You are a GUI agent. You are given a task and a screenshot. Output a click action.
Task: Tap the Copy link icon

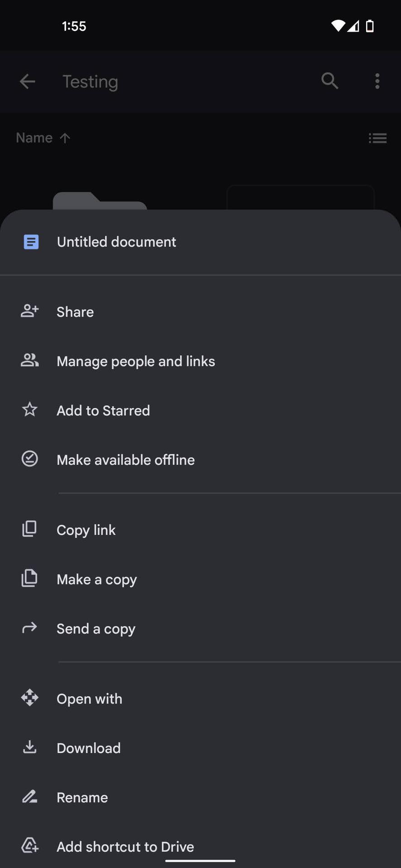(30, 529)
